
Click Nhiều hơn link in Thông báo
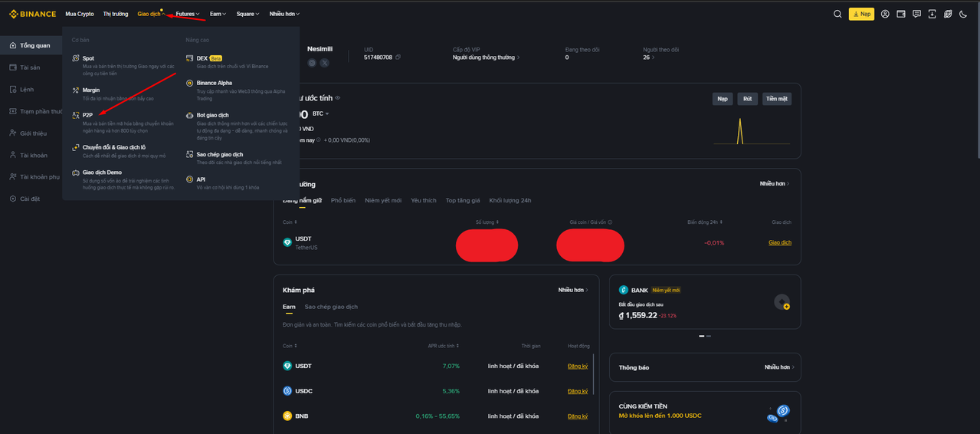pos(779,367)
